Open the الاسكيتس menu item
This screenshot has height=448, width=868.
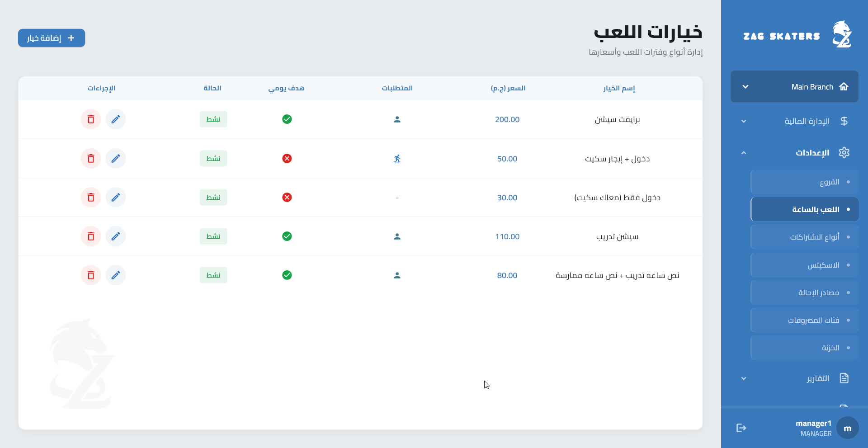pos(805,265)
